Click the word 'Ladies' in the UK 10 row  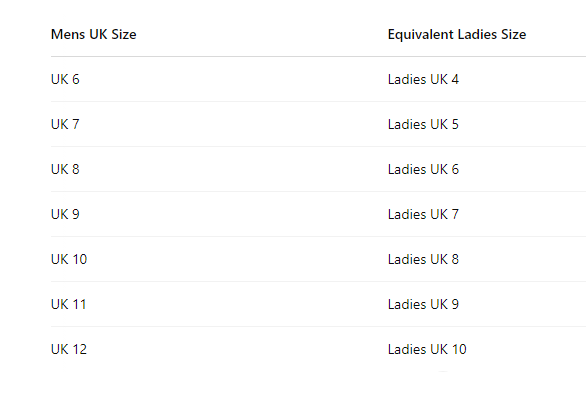pyautogui.click(x=407, y=259)
